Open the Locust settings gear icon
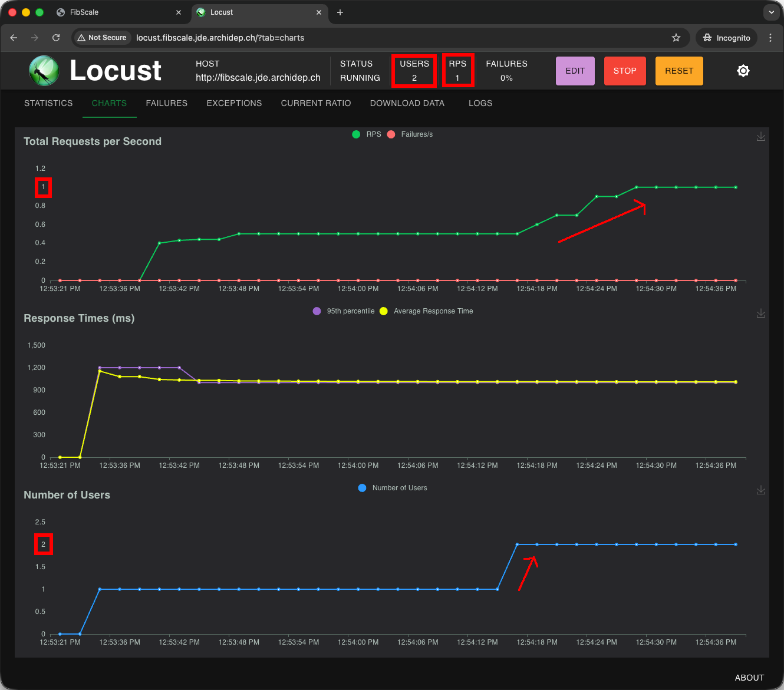Image resolution: width=784 pixels, height=690 pixels. point(743,71)
